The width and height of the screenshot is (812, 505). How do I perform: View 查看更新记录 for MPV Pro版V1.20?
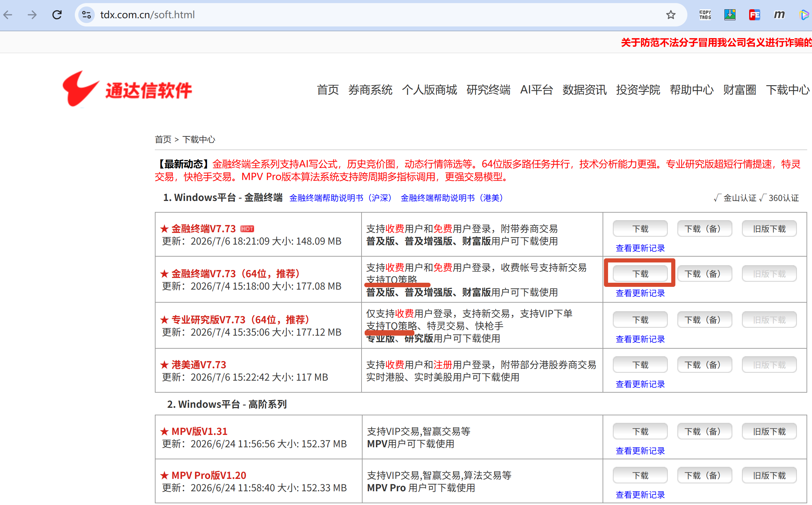point(640,495)
